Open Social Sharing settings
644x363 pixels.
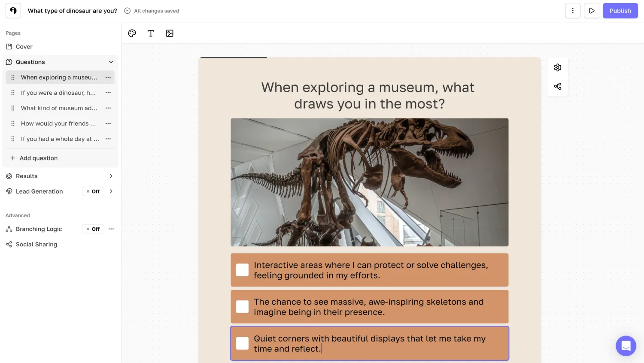click(x=36, y=245)
